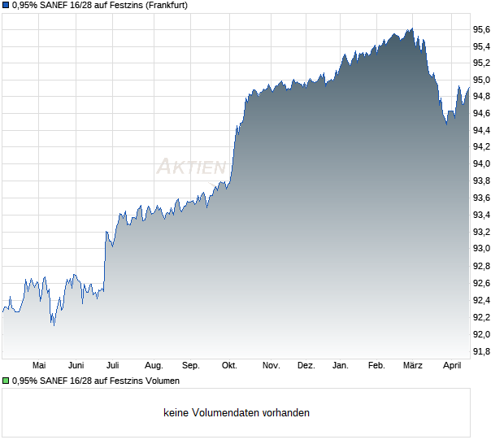Select the 'Juni' month label

[76, 365]
